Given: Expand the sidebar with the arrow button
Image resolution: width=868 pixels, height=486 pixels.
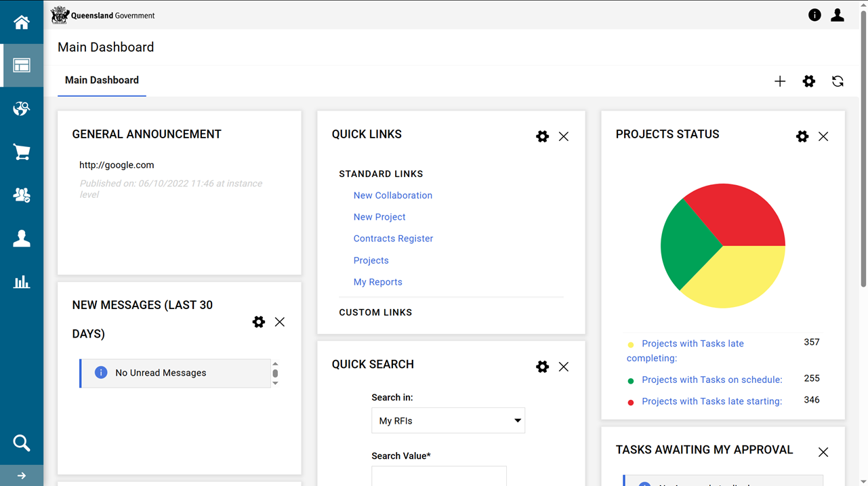Looking at the screenshot, I should [22, 476].
